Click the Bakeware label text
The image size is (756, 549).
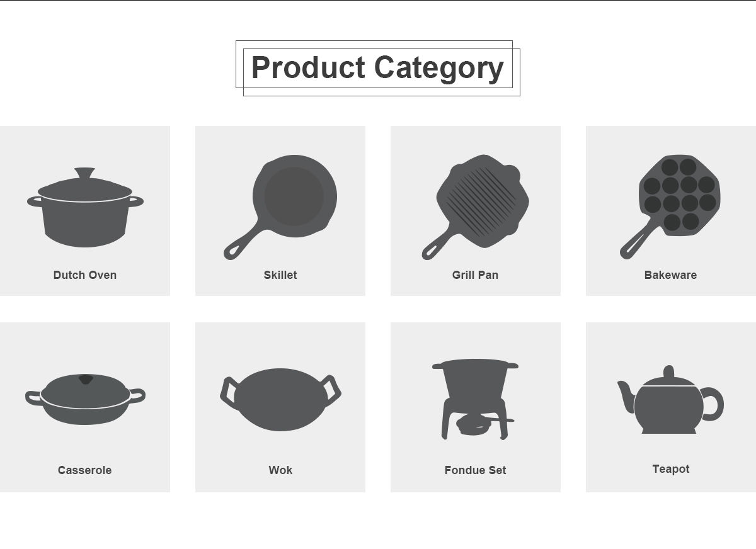[x=670, y=275]
